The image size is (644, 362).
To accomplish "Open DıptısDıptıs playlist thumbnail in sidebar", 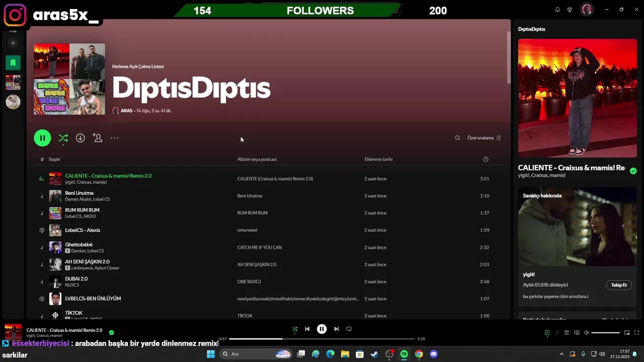I will click(x=13, y=82).
